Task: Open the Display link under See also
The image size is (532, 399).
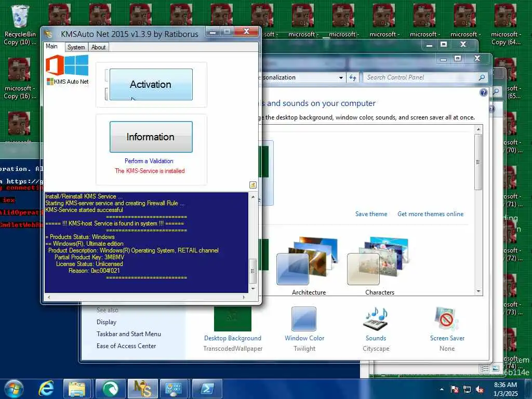Action: point(107,322)
